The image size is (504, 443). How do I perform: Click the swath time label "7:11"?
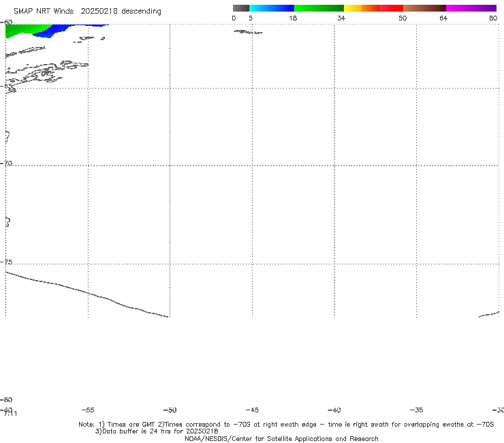click(x=10, y=414)
